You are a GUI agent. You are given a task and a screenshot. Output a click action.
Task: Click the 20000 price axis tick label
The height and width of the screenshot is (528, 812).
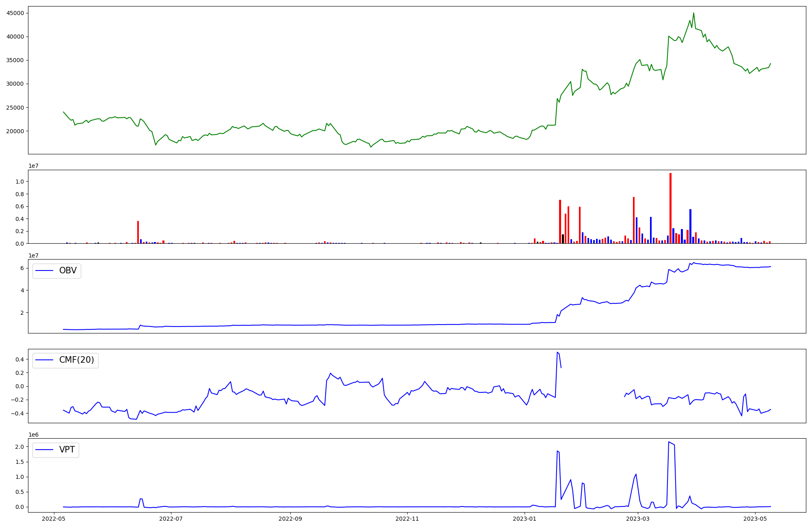pyautogui.click(x=15, y=131)
